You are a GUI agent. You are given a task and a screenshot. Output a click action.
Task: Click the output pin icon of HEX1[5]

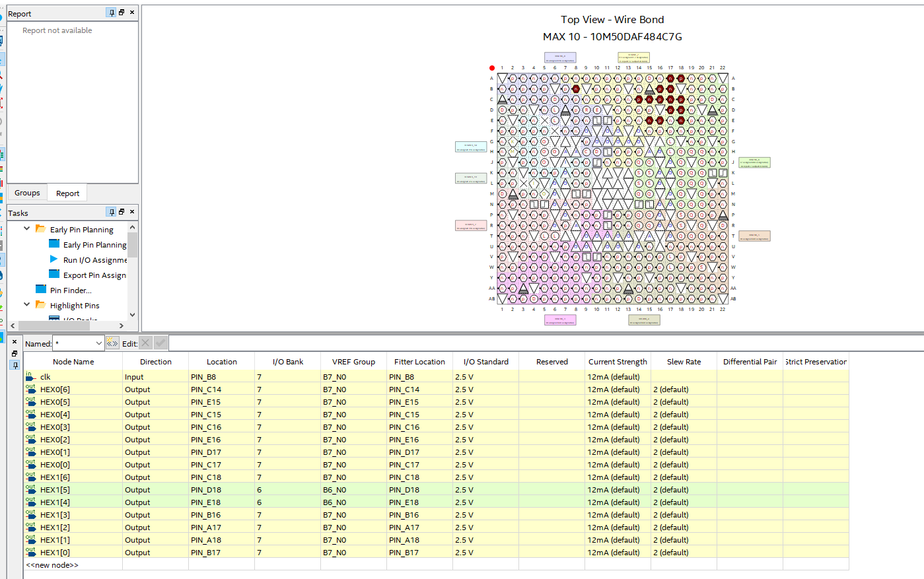click(x=30, y=489)
